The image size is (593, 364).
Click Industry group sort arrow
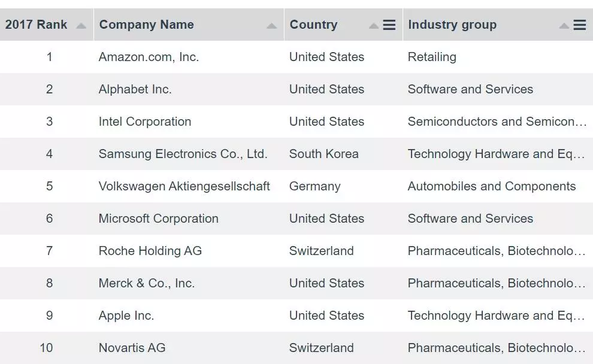[564, 26]
